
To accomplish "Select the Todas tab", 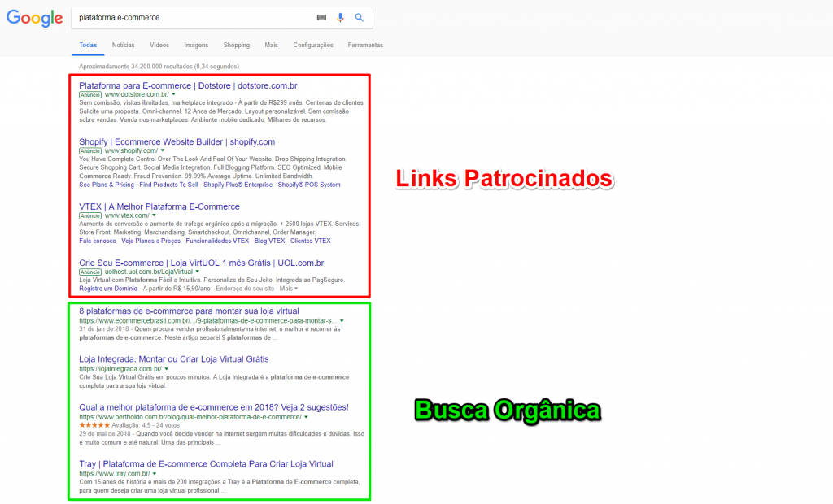I will 88,46.
